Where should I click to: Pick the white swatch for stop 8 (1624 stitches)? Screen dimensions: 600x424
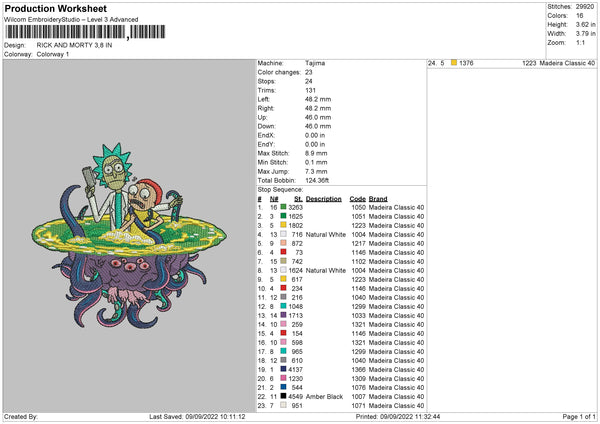[283, 270]
